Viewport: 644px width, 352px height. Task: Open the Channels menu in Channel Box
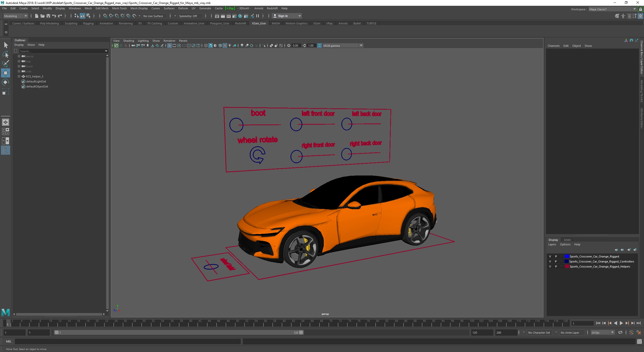pos(553,46)
